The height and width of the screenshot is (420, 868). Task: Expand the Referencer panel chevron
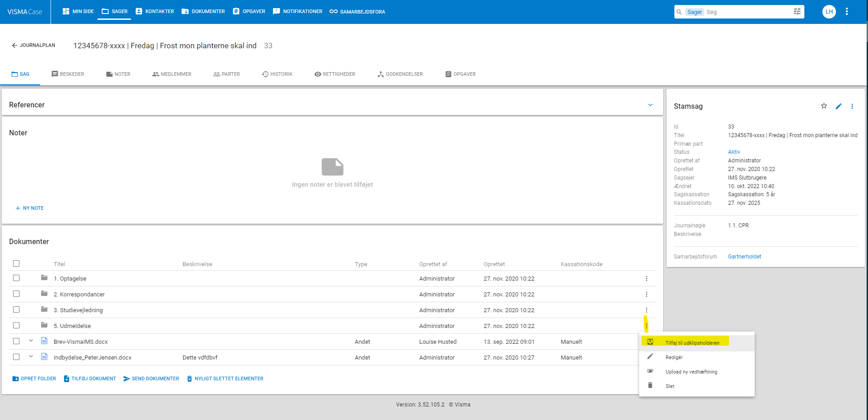(x=650, y=105)
